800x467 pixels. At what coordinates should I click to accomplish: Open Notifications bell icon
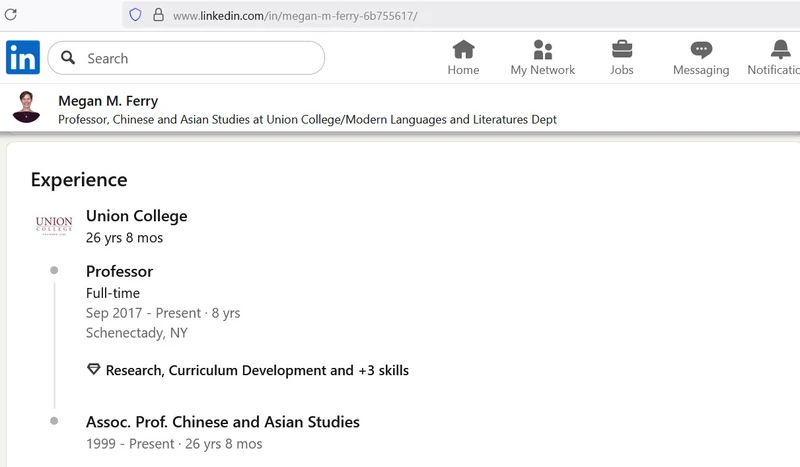click(x=780, y=50)
